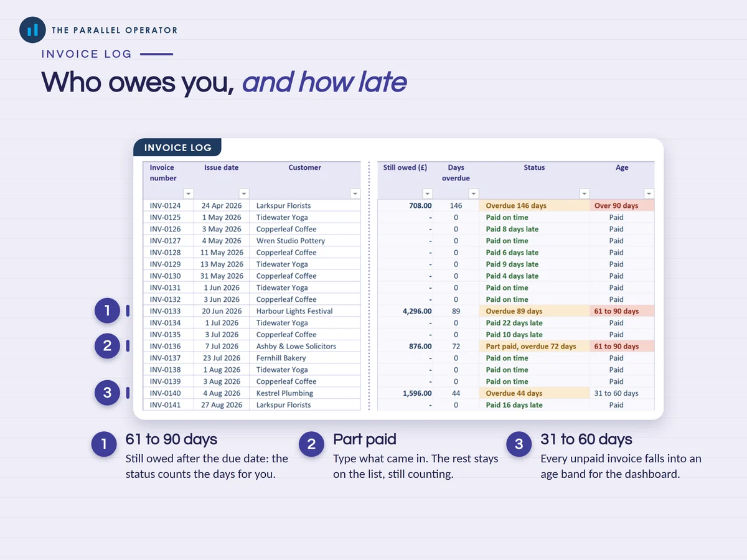Click customer Kestrel Plumbing
The width and height of the screenshot is (747, 560).
pos(285,393)
